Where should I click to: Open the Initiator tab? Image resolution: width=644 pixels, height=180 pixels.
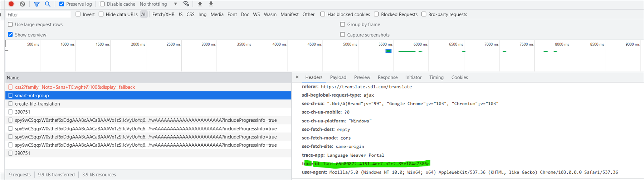click(413, 77)
